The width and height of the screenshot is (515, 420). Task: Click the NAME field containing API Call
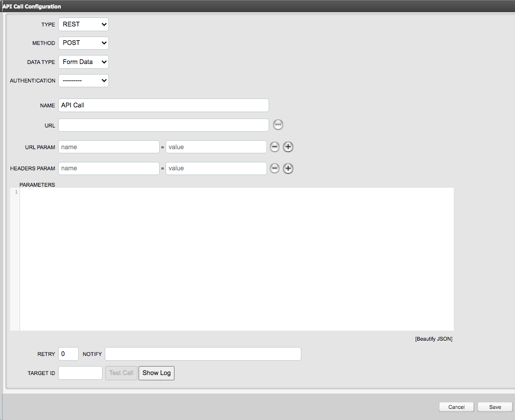pyautogui.click(x=163, y=105)
